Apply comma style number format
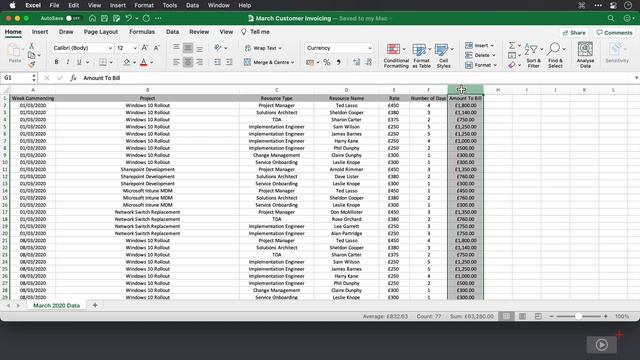 (x=338, y=62)
